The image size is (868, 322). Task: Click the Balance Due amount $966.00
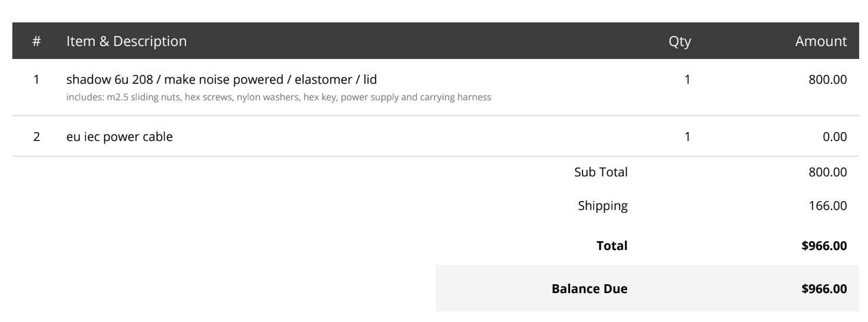[824, 289]
